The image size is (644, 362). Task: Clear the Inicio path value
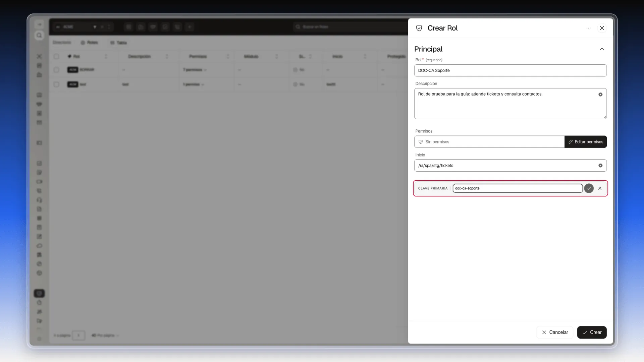click(x=600, y=166)
